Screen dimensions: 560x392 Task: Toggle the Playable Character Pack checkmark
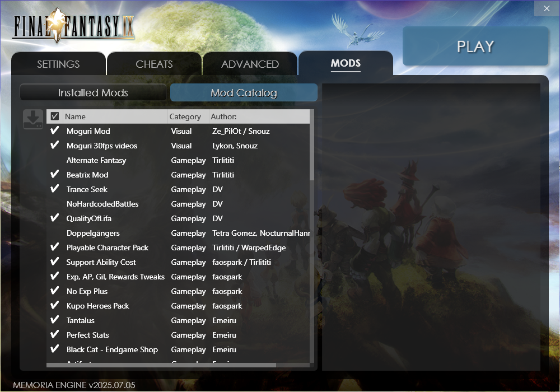(x=55, y=247)
